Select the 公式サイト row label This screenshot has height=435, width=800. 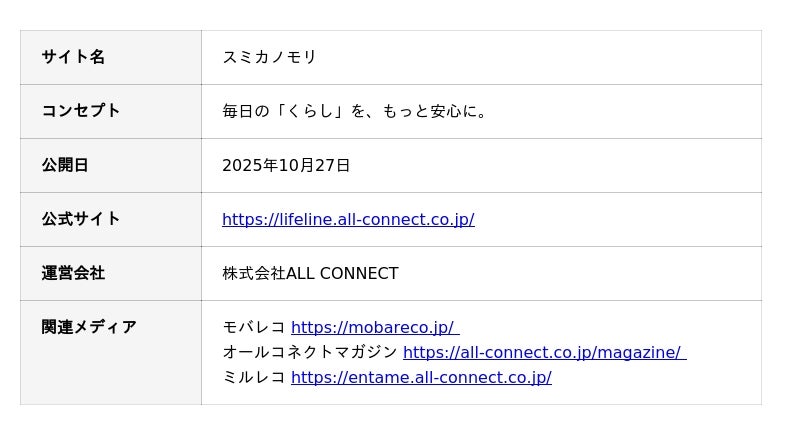tap(81, 219)
